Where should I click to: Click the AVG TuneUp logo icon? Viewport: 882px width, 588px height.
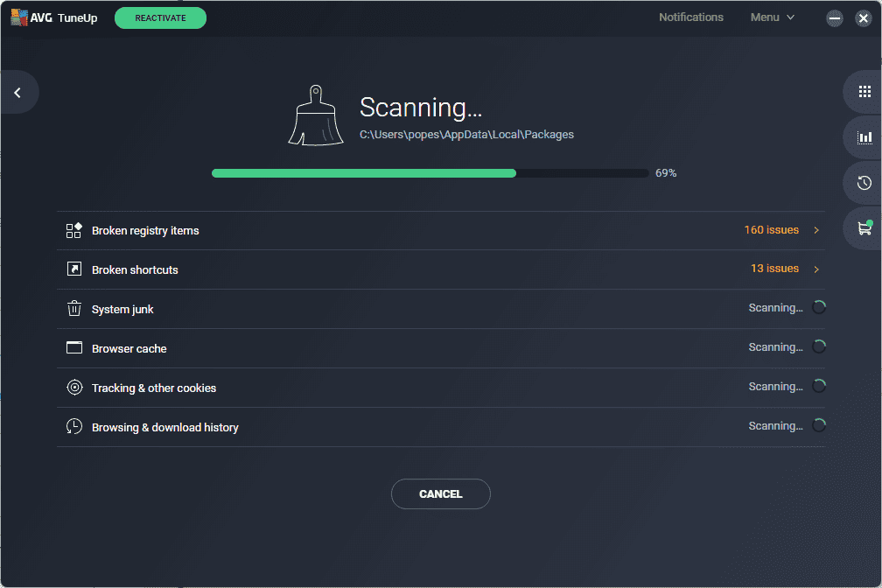tap(19, 17)
